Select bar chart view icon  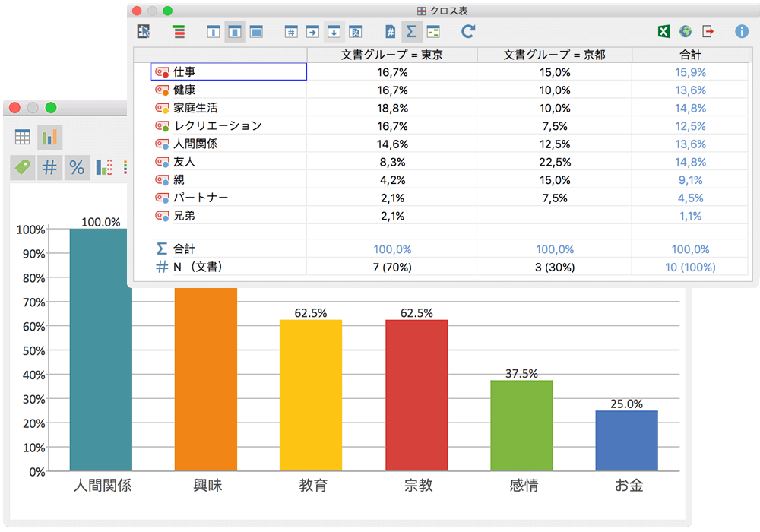(50, 138)
